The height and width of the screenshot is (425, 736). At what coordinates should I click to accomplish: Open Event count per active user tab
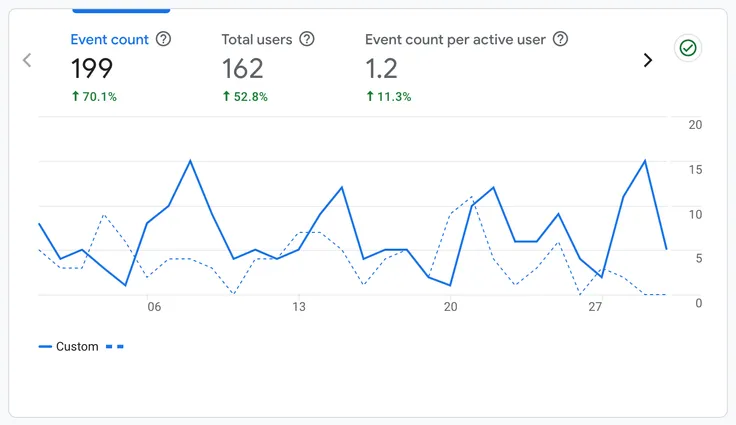coord(455,40)
